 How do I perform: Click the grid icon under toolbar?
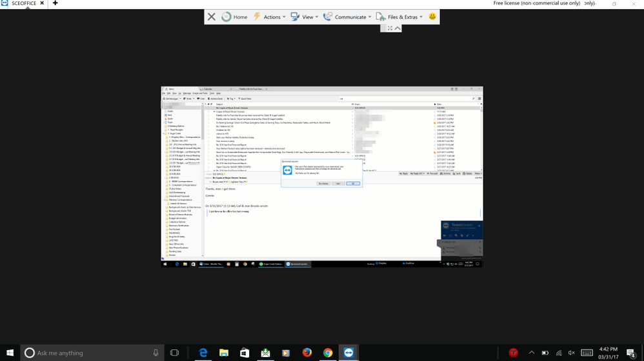383,28
